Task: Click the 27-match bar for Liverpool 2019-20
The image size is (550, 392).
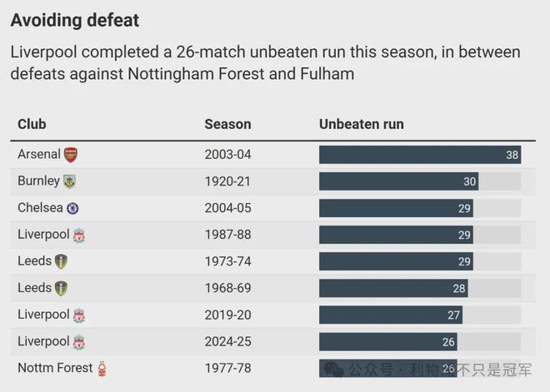Action: click(390, 315)
